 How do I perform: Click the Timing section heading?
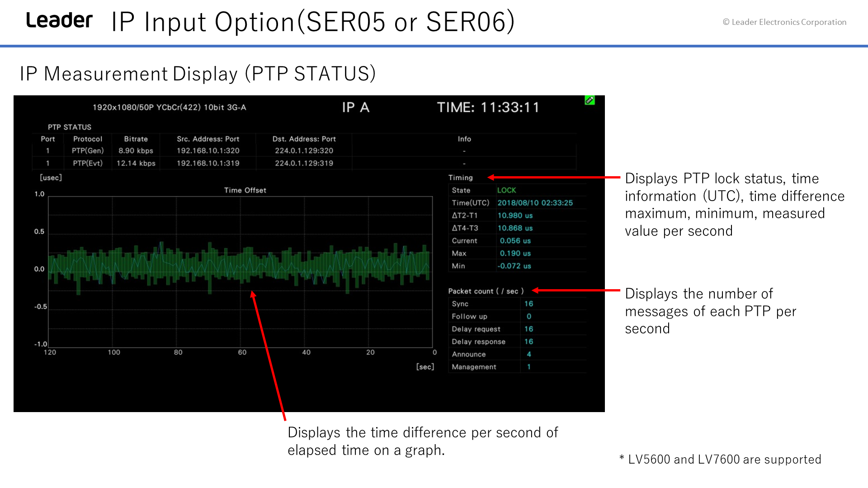click(x=461, y=178)
